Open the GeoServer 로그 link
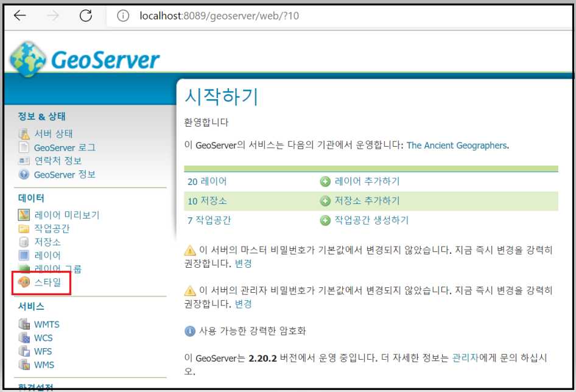Viewport: 576px width, 392px height. (x=65, y=148)
